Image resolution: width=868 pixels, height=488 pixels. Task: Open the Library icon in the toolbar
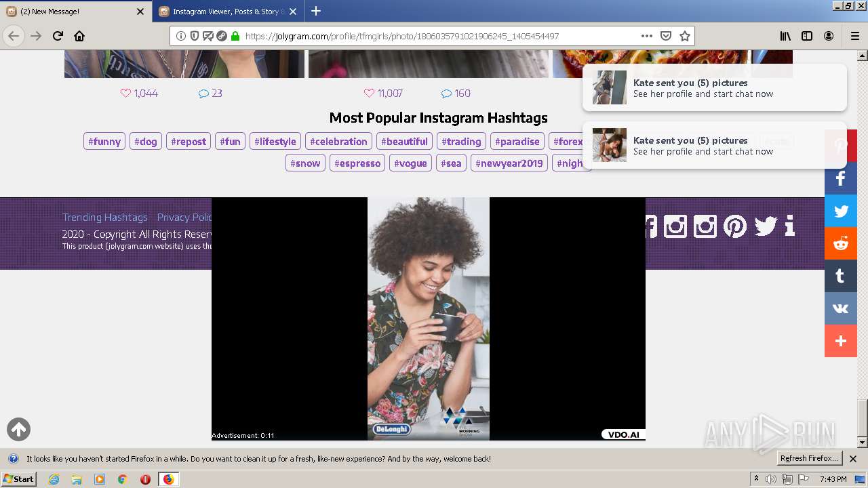tap(785, 36)
